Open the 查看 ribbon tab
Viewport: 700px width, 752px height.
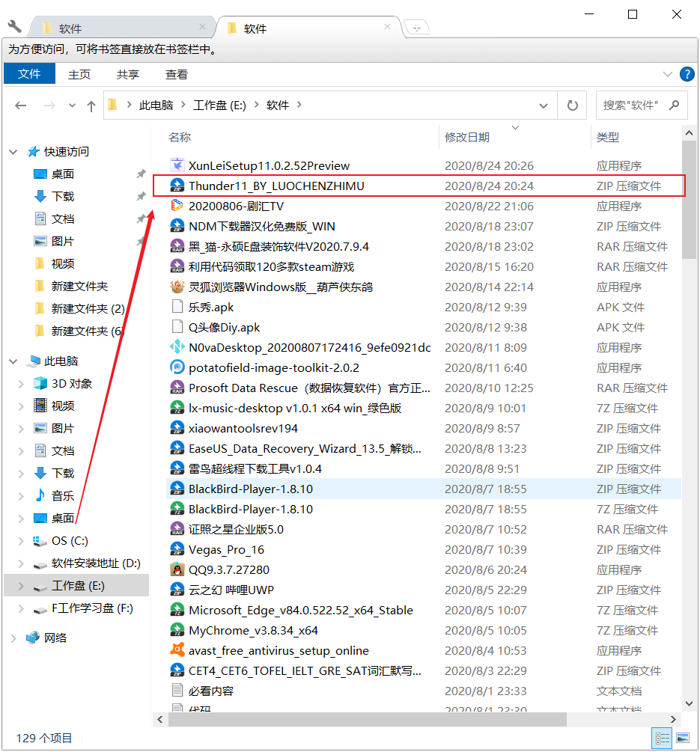176,74
